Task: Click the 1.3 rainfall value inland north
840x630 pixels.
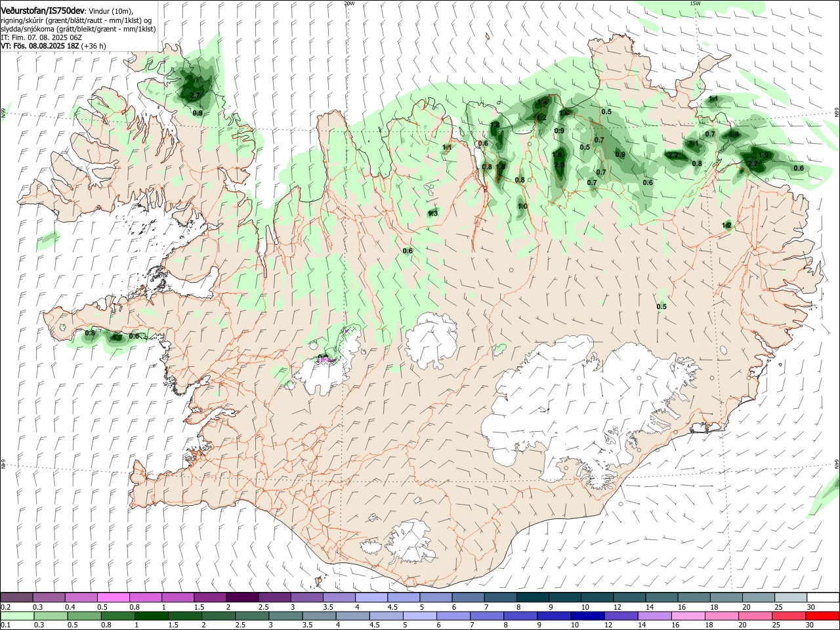Action: pos(432,213)
